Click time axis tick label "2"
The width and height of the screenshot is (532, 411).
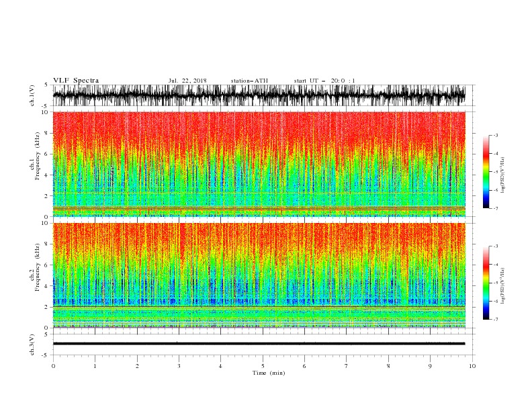[x=137, y=366]
